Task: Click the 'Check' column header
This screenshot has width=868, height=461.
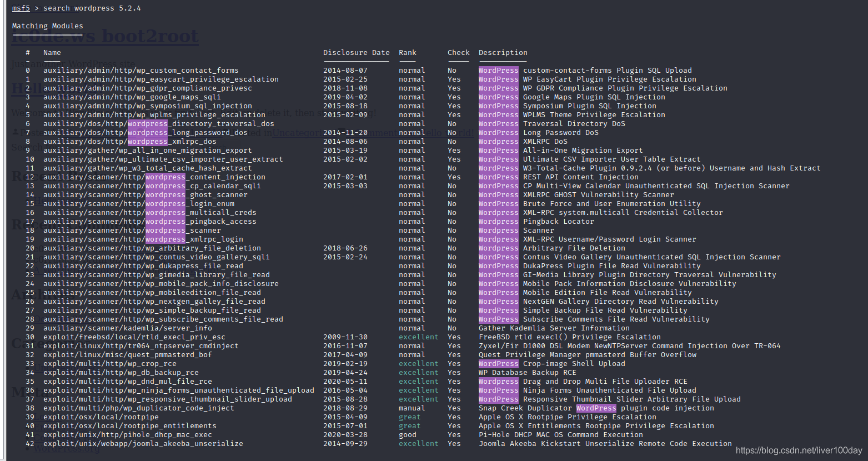Action: tap(459, 53)
